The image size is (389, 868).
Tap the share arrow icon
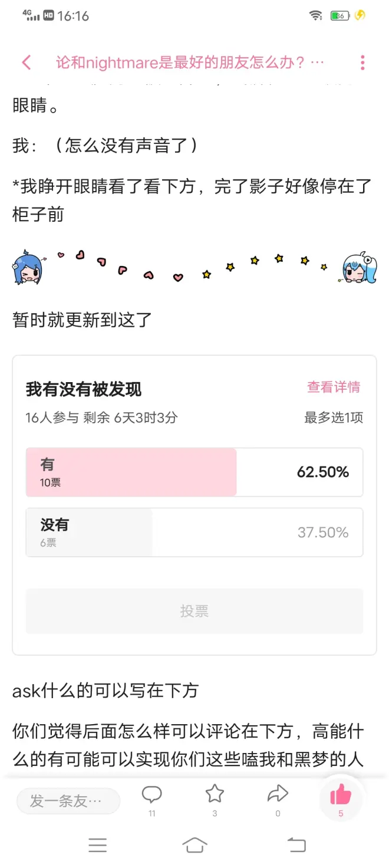pos(278,794)
